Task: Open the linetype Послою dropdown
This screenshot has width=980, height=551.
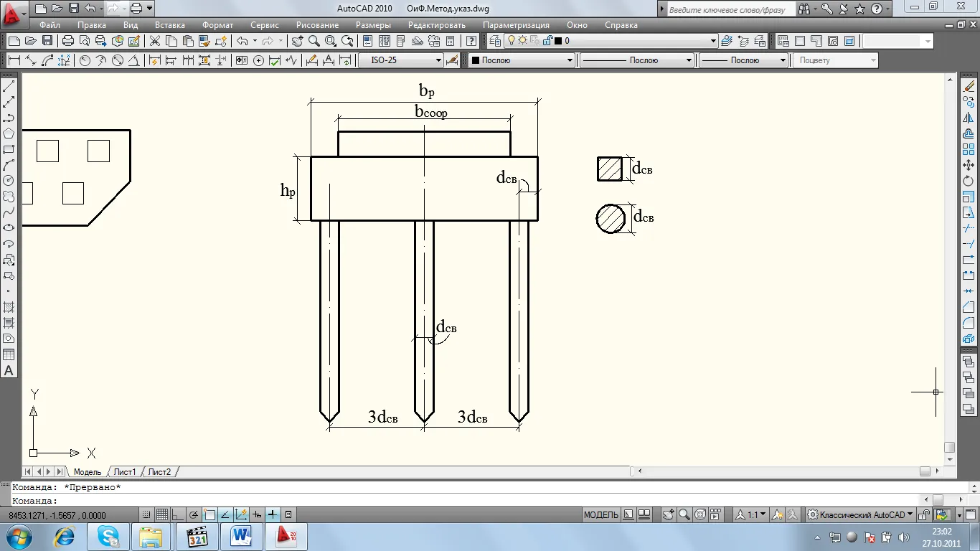Action: point(636,60)
